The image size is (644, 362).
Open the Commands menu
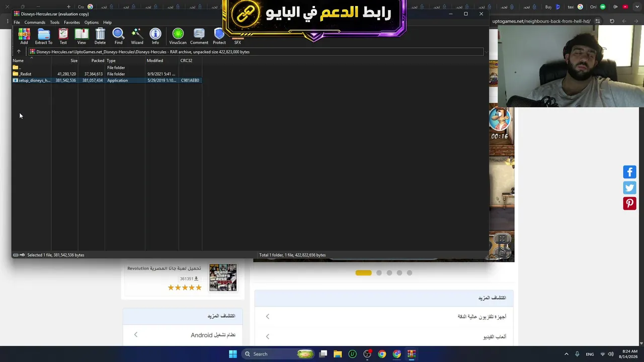[35, 23]
